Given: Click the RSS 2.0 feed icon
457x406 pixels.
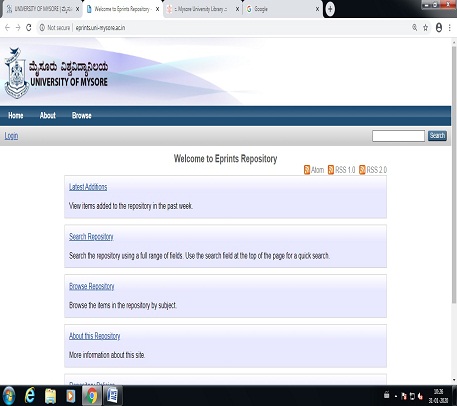Looking at the screenshot, I should point(362,170).
